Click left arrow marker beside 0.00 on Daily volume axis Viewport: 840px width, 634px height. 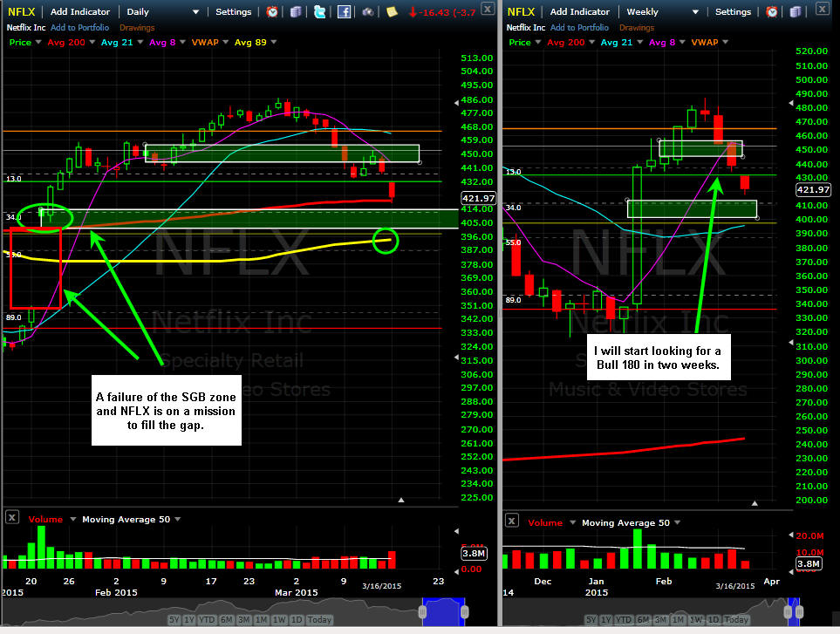tap(456, 571)
